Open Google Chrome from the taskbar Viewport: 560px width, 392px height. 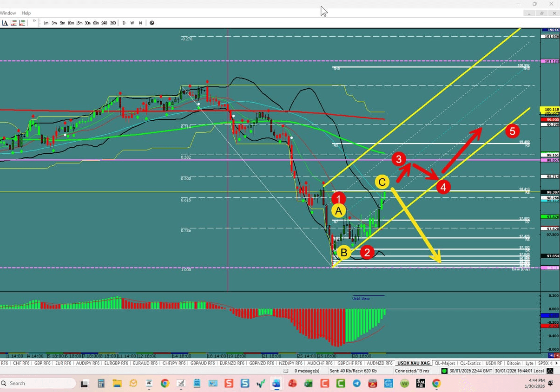(x=165, y=384)
